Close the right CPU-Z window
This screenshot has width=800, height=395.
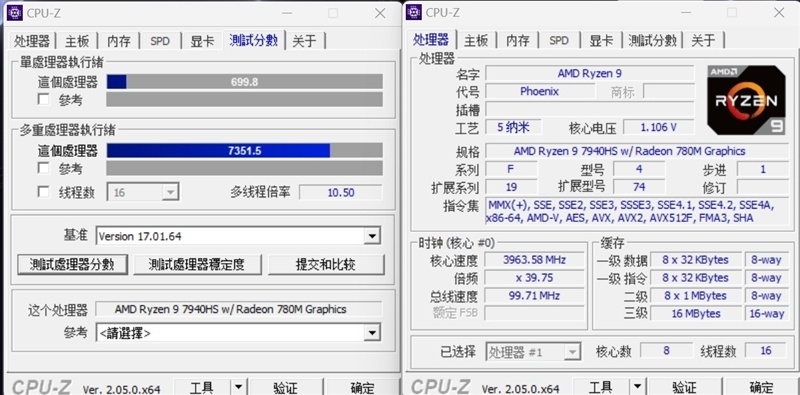click(779, 13)
